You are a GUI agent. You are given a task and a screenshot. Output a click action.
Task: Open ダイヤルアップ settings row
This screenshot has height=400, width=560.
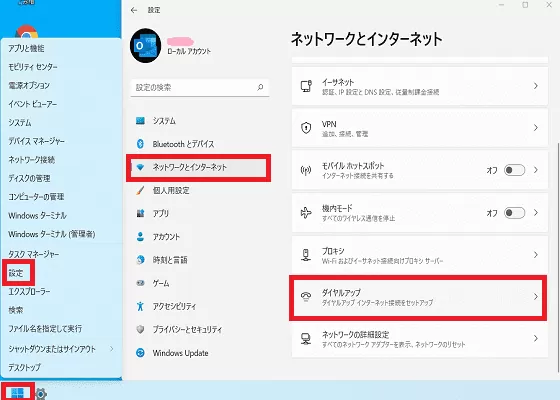pyautogui.click(x=419, y=297)
